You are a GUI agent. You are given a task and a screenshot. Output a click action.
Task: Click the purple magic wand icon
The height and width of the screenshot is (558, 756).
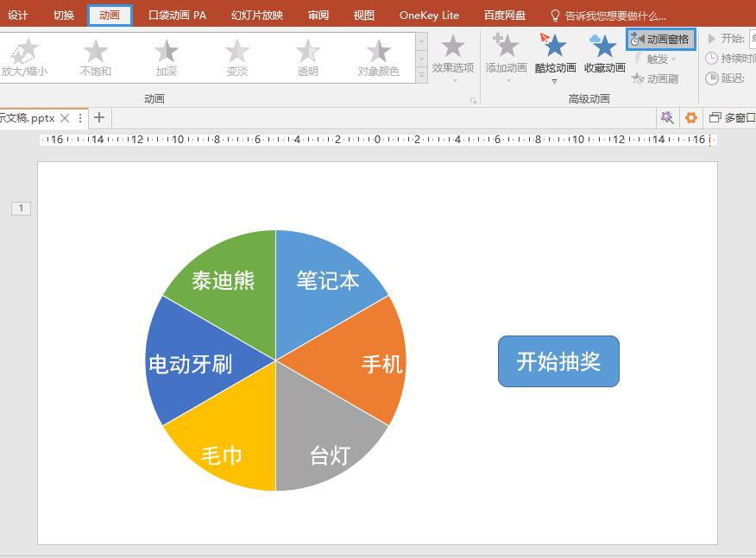(x=667, y=117)
